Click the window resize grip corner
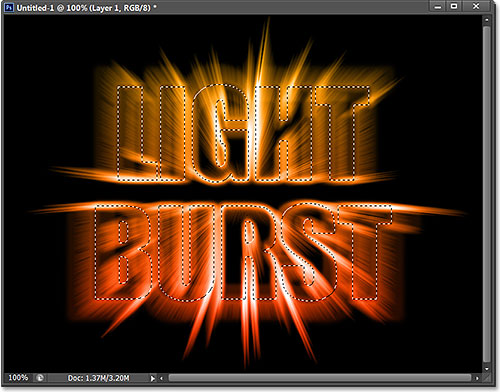The height and width of the screenshot is (392, 500). 488,378
